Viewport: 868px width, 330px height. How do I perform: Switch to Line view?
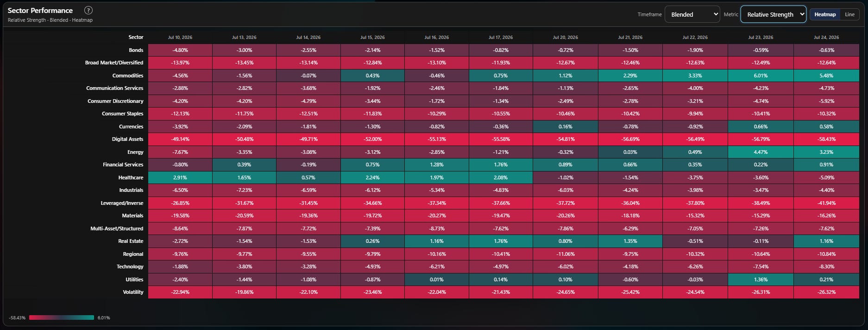pyautogui.click(x=849, y=14)
